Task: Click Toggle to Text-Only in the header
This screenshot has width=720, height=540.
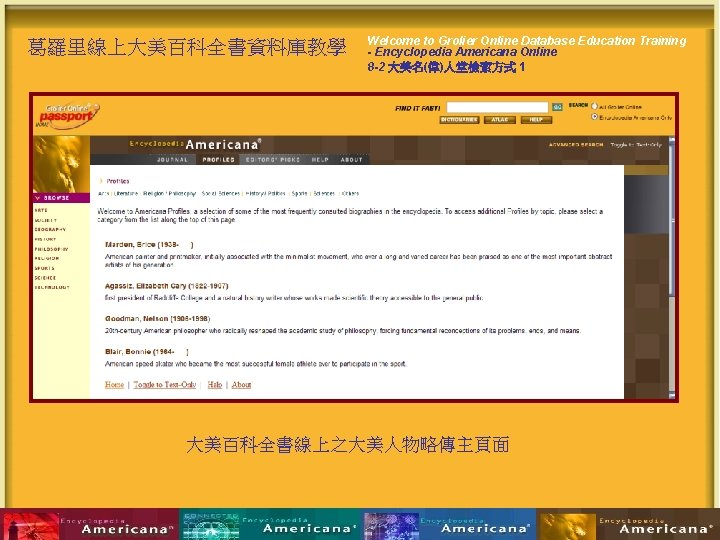Action: pyautogui.click(x=636, y=145)
